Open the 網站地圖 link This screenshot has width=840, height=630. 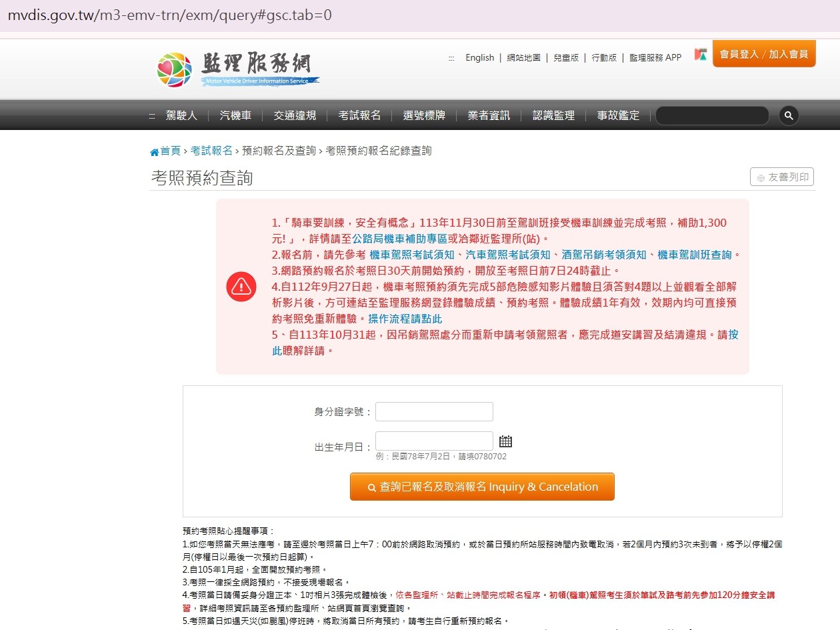point(523,58)
